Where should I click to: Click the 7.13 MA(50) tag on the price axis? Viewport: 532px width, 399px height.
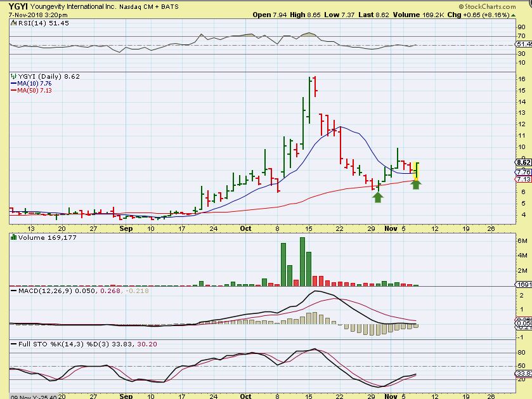[x=524, y=179]
